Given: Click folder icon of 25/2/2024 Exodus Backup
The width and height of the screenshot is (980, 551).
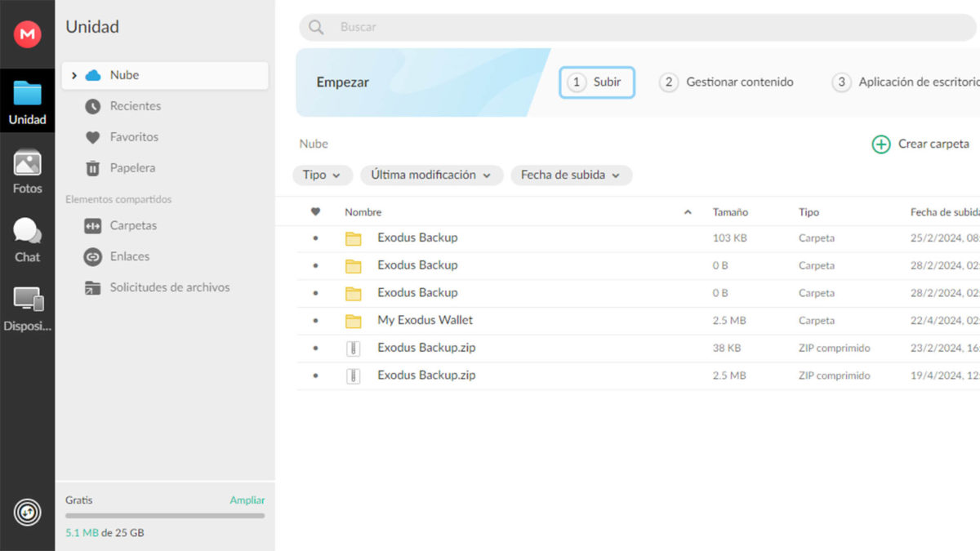Looking at the screenshot, I should tap(353, 238).
